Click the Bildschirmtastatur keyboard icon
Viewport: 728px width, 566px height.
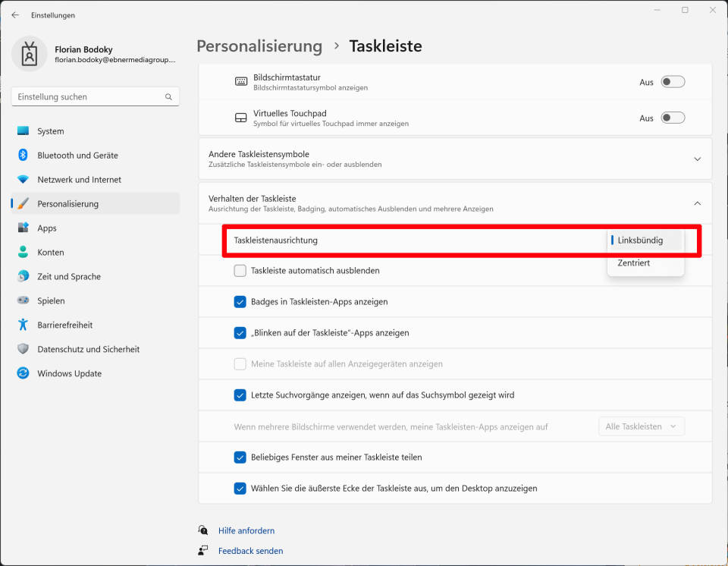click(x=239, y=81)
